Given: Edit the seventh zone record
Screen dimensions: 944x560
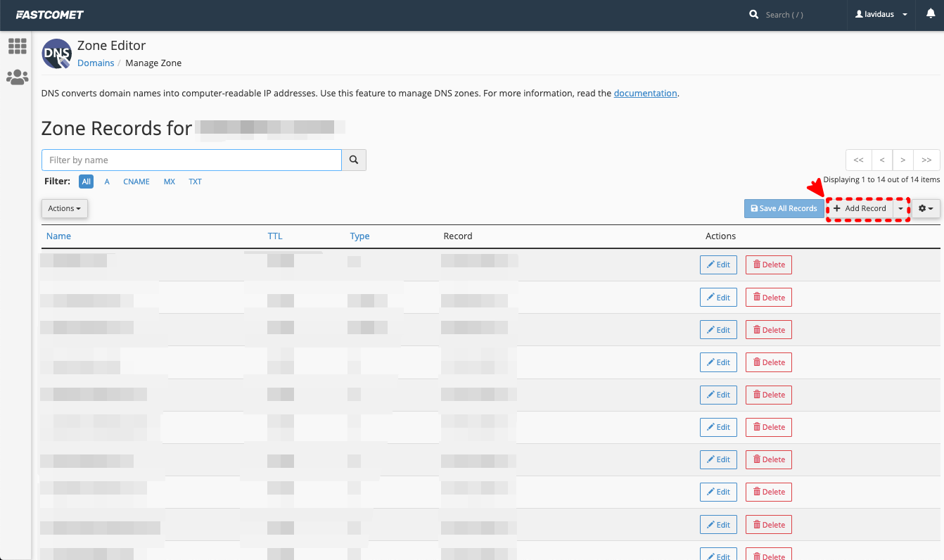Looking at the screenshot, I should (718, 459).
